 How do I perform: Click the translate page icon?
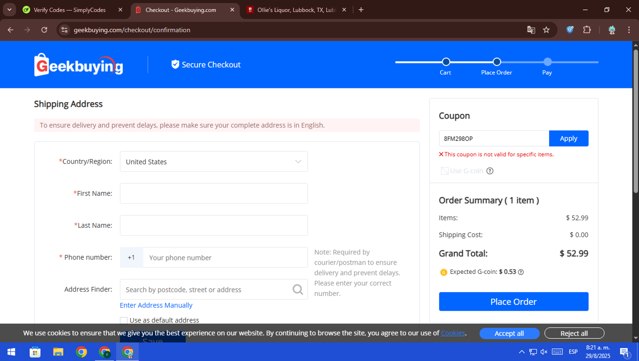pyautogui.click(x=531, y=30)
